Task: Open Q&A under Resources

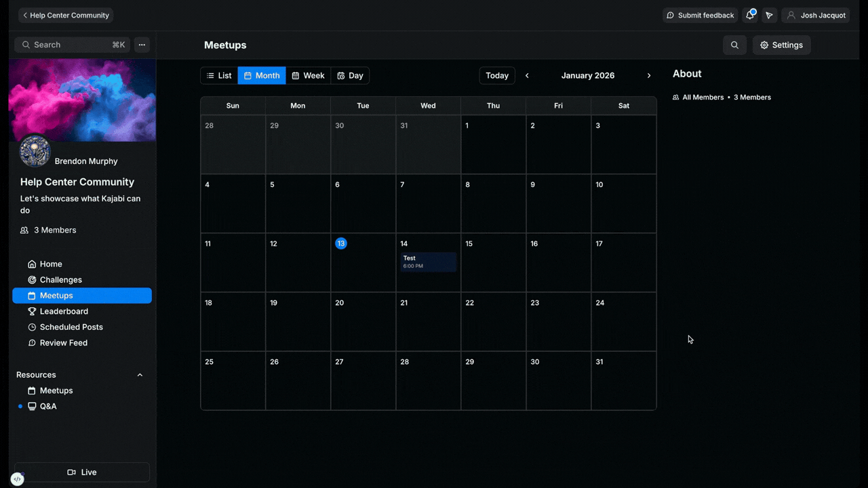Action: point(47,406)
